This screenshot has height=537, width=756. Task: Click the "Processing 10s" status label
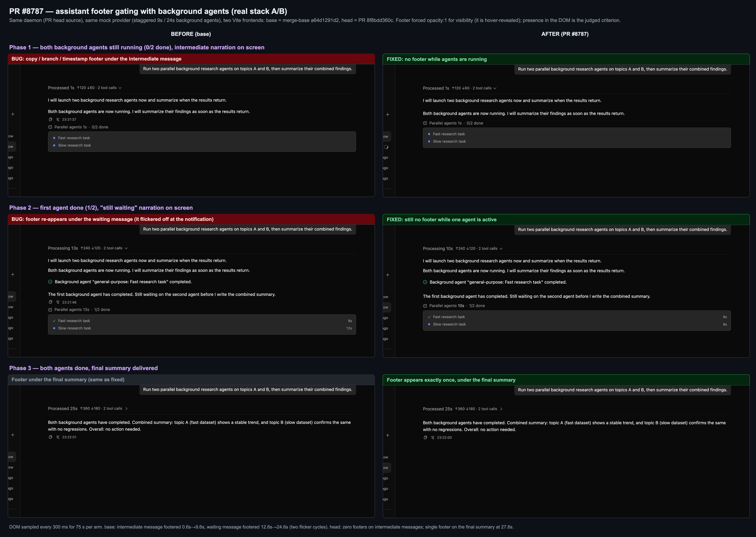coord(438,248)
